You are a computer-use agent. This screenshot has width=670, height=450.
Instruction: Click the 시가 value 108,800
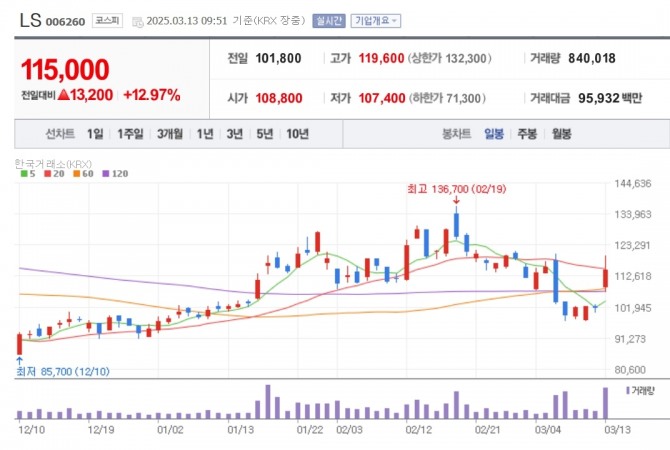pos(279,98)
